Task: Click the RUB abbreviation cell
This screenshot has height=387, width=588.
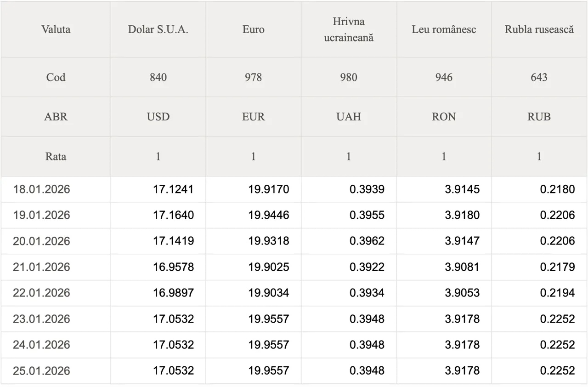Action: click(539, 117)
